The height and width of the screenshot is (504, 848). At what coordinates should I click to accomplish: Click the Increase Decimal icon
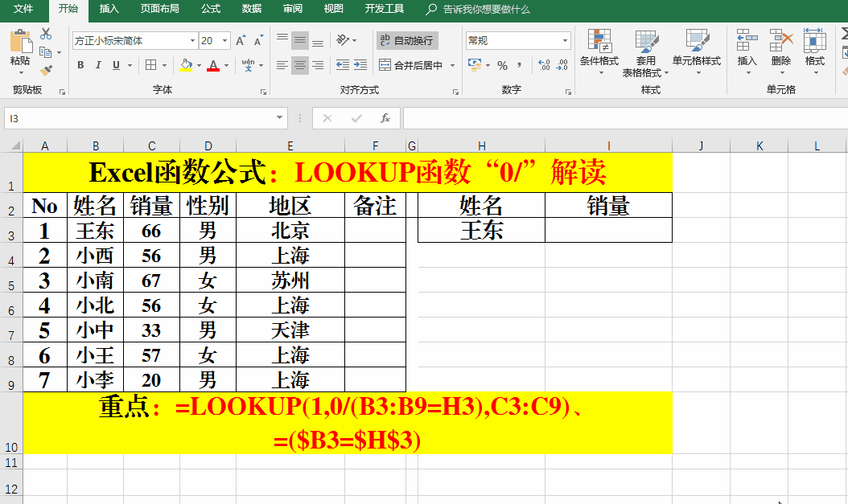(543, 65)
